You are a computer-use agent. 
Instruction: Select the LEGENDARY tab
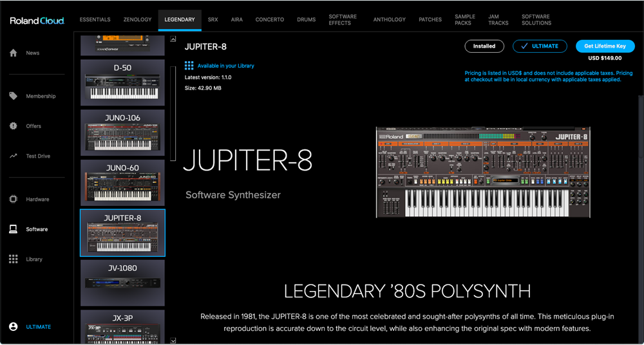point(180,20)
